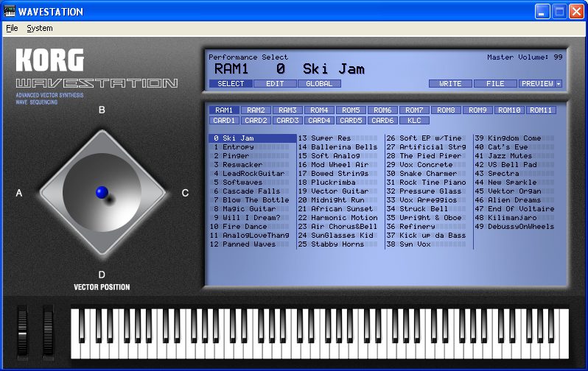
Task: Select performance 23 Air Chorus&Bell
Action: (341, 227)
